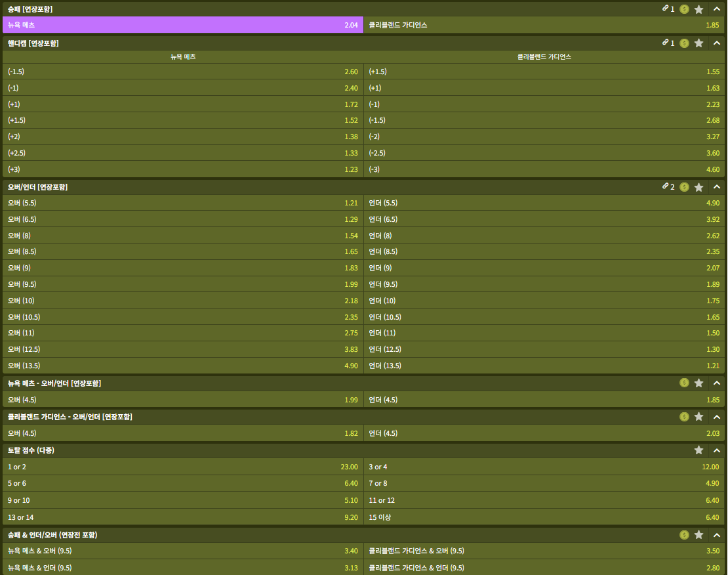Select 뉴욕 메츠 handicap (-1.5) at 2.60
Screen dimensions: 728x575
tap(183, 72)
